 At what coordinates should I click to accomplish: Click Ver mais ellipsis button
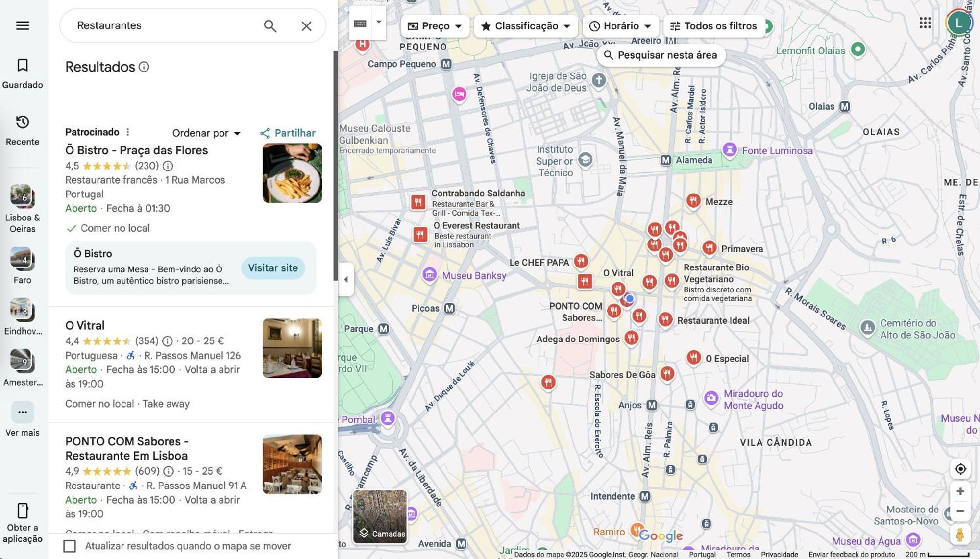(x=23, y=412)
